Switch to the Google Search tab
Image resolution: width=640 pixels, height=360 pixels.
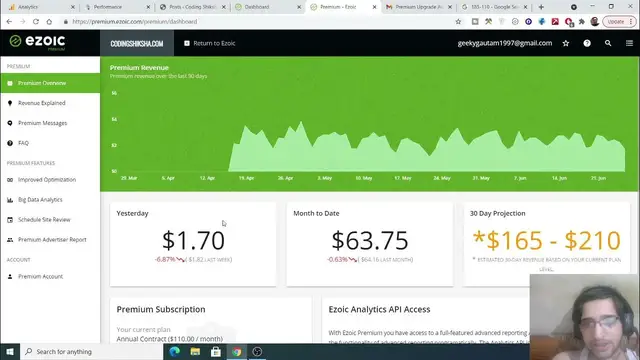tap(493, 7)
